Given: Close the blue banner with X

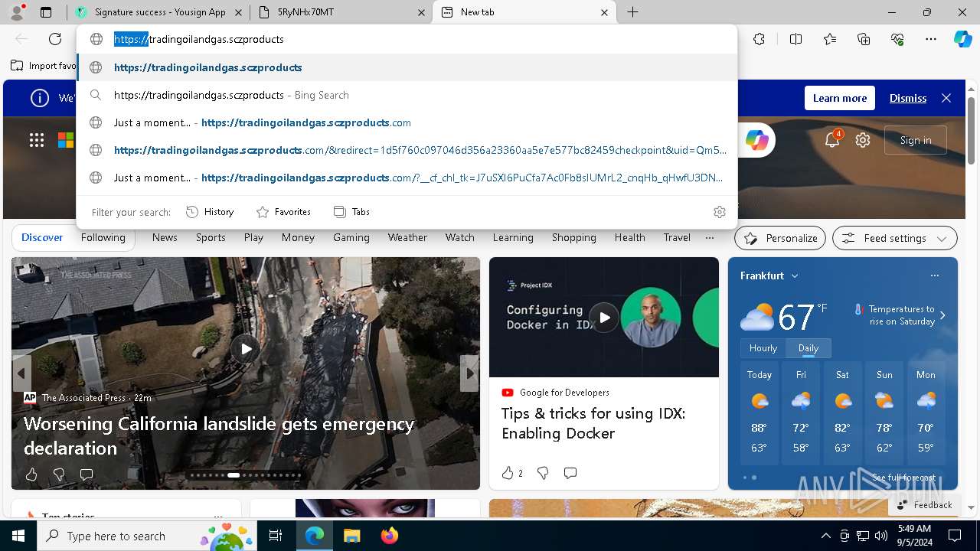Looking at the screenshot, I should pos(946,98).
